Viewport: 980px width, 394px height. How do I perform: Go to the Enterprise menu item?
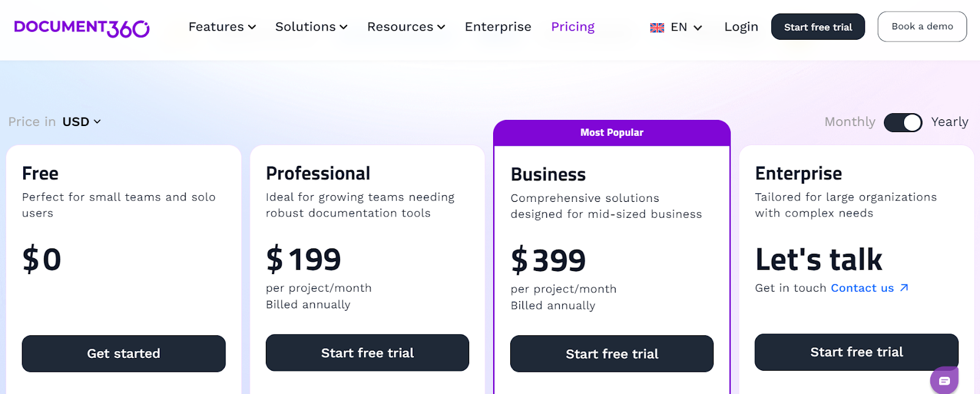point(498,27)
